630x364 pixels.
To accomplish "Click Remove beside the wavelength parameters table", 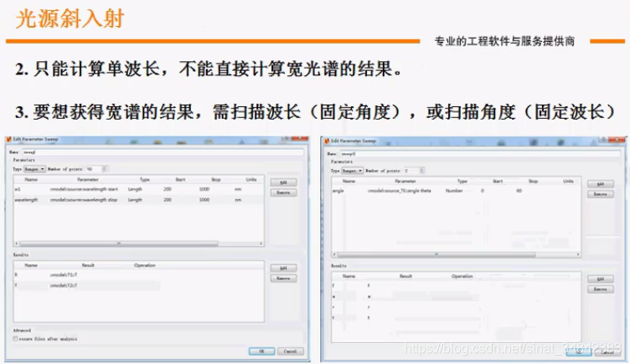I will coord(283,192).
